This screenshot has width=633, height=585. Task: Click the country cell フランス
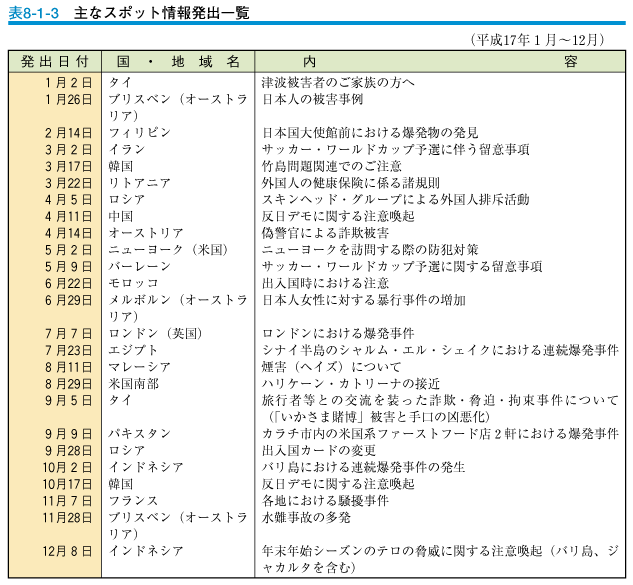(133, 501)
